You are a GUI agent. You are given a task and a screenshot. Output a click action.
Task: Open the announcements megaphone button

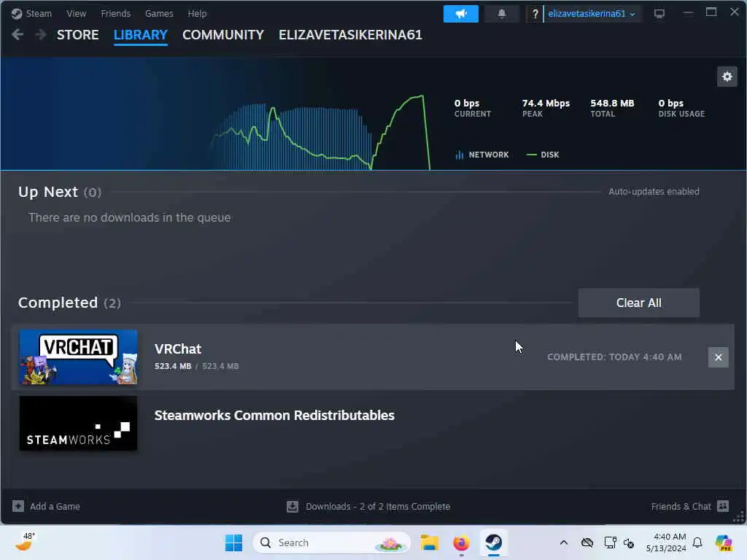pos(461,14)
